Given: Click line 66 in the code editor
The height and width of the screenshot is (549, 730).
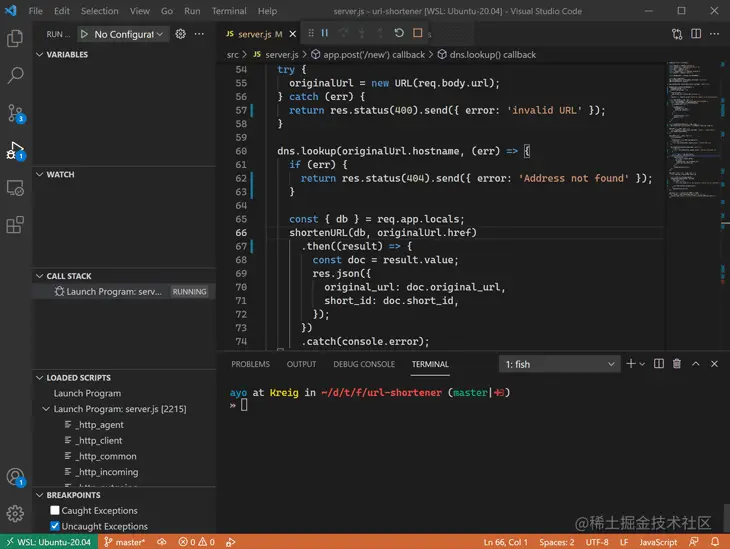Looking at the screenshot, I should [x=383, y=232].
